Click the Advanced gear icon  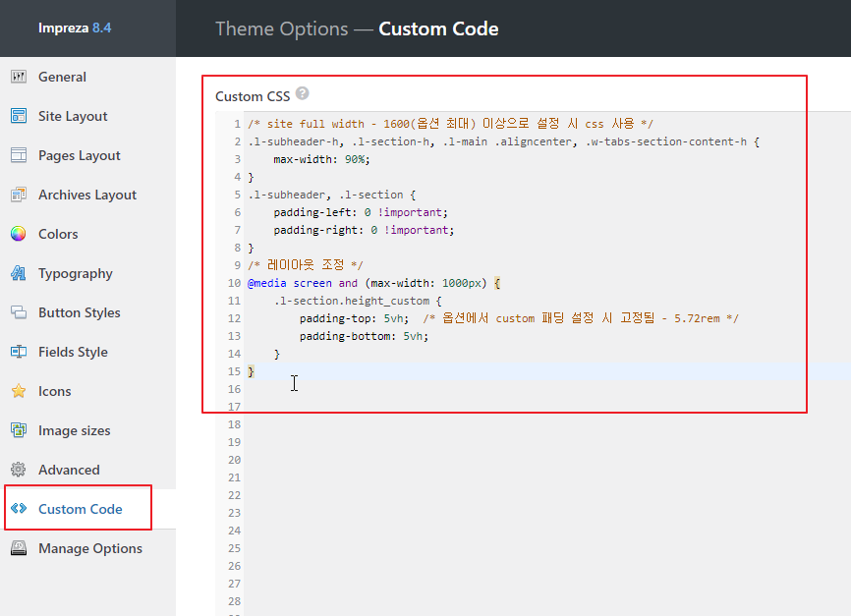click(x=19, y=470)
